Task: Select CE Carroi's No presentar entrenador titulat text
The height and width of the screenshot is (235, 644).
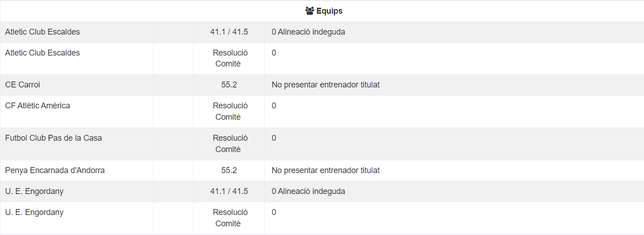Action: pyautogui.click(x=326, y=85)
